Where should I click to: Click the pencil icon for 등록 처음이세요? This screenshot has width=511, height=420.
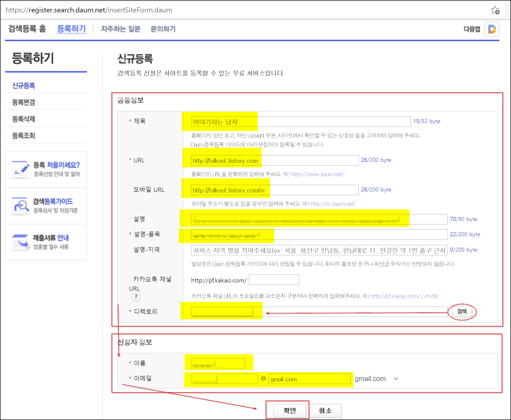[x=20, y=169]
